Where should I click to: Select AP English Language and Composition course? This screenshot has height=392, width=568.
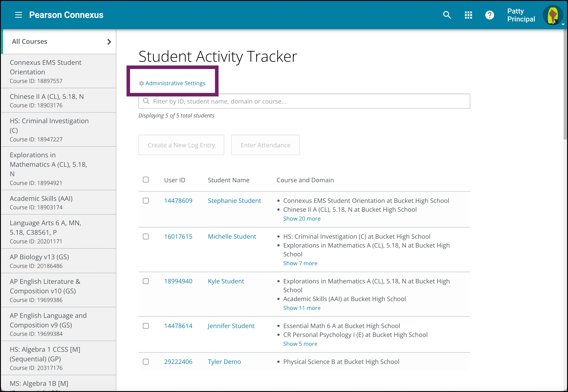58,324
